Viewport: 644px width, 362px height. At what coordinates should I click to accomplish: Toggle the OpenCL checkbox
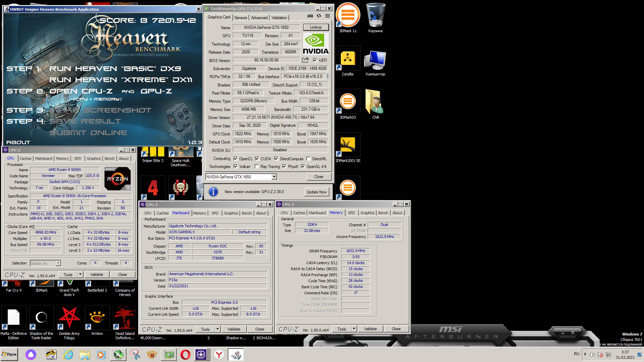click(x=235, y=159)
